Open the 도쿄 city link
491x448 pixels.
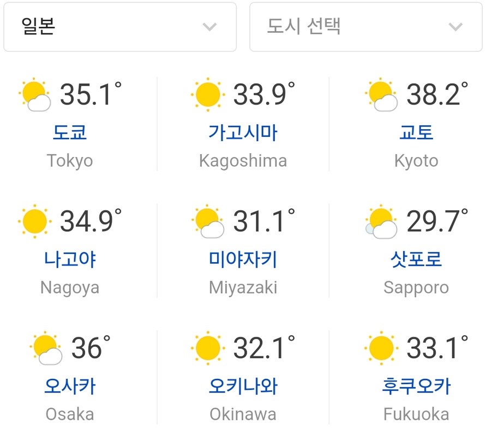(x=69, y=132)
